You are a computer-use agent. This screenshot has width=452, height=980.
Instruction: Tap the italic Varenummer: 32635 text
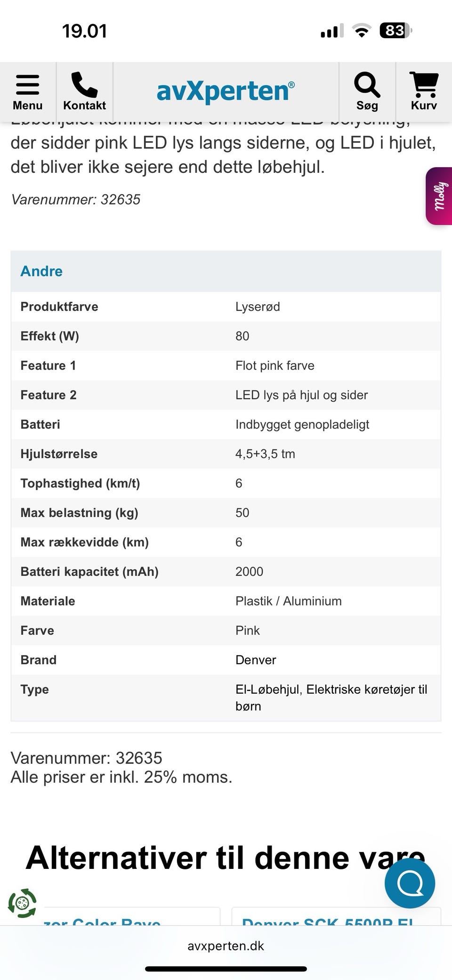coord(76,200)
